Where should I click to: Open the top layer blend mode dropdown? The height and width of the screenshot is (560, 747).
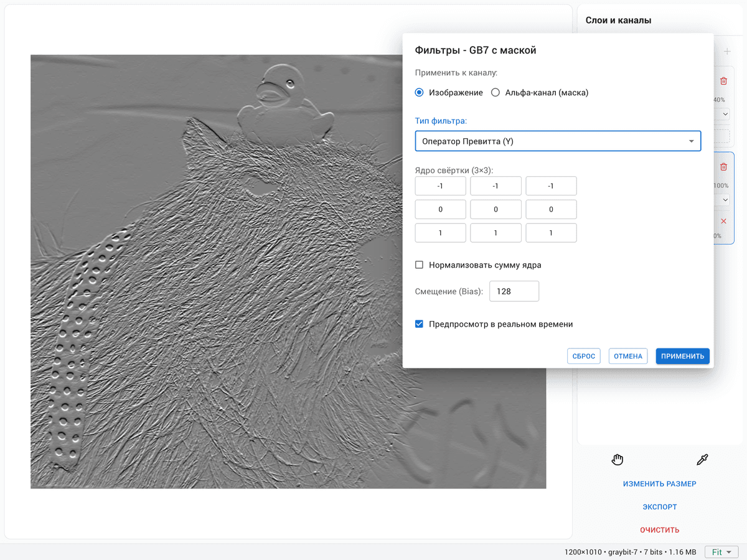coord(725,114)
